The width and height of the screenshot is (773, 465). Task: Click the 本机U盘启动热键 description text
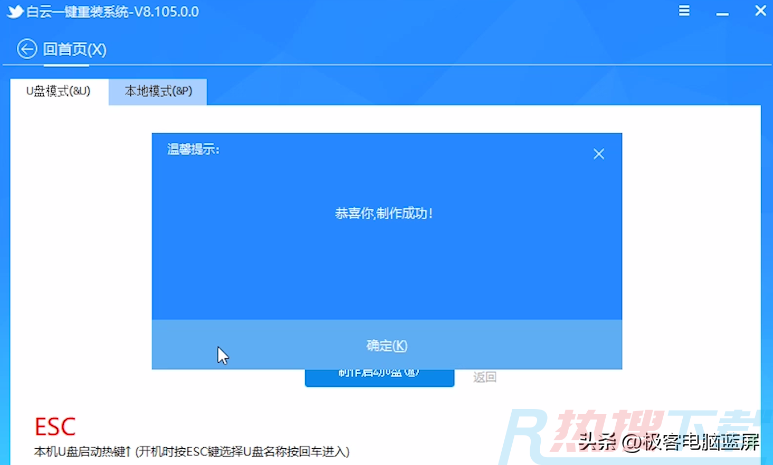pos(192,451)
